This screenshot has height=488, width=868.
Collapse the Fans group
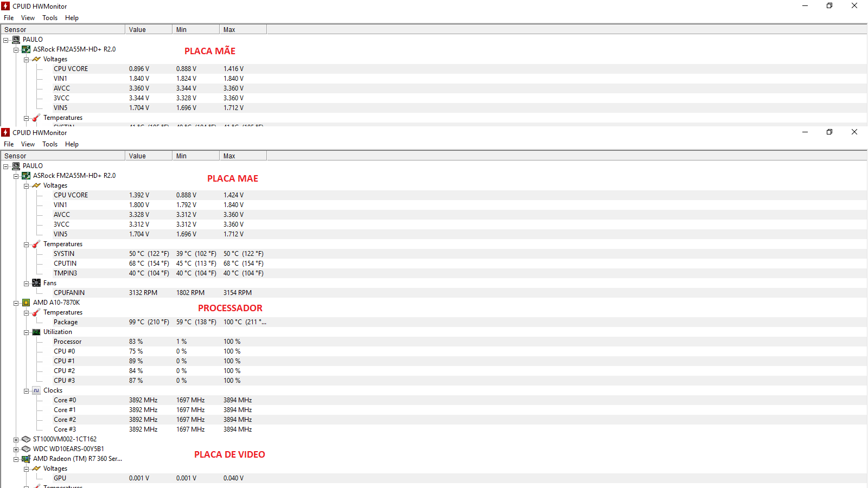coord(26,284)
